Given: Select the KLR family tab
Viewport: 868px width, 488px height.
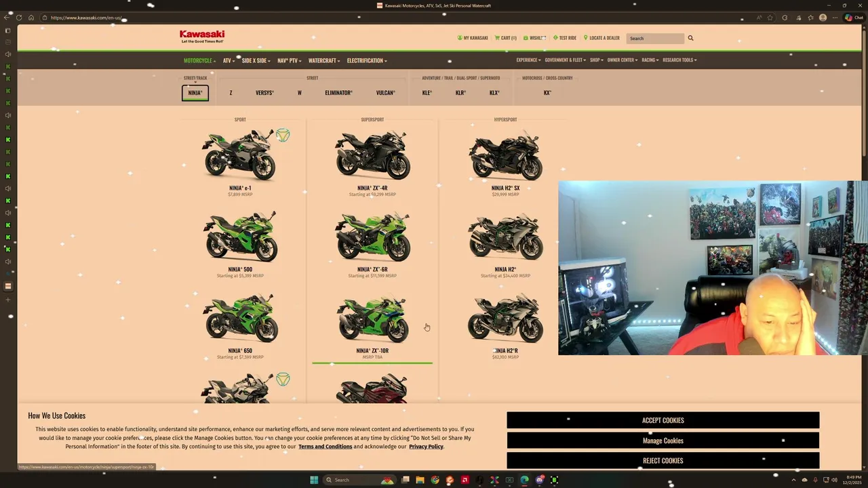Looking at the screenshot, I should pos(460,93).
